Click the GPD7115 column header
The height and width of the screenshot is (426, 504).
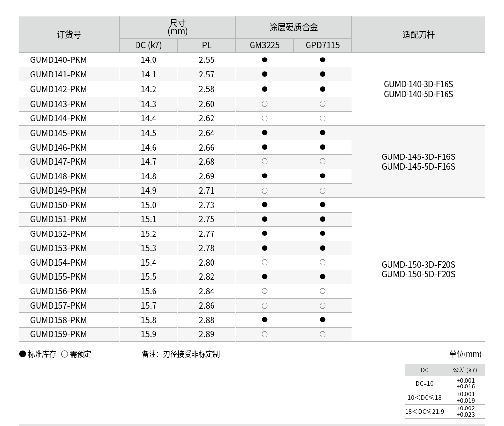322,45
